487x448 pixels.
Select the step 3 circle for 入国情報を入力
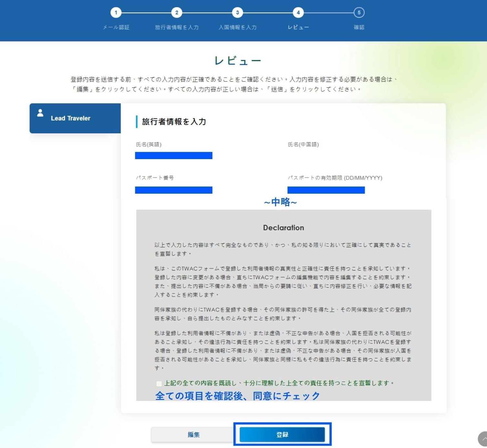tap(238, 13)
